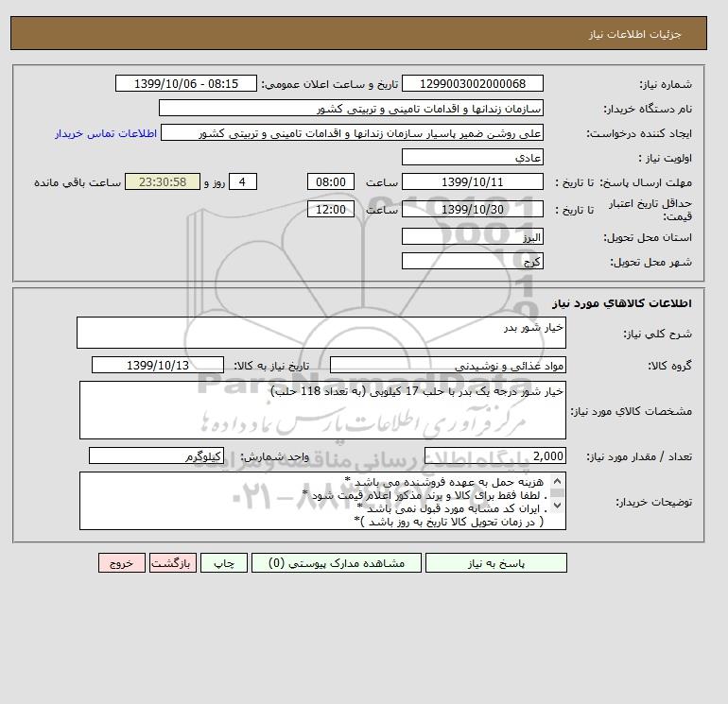Click the ساعت باقی مانده label
This screenshot has height=704, width=728.
tap(78, 182)
